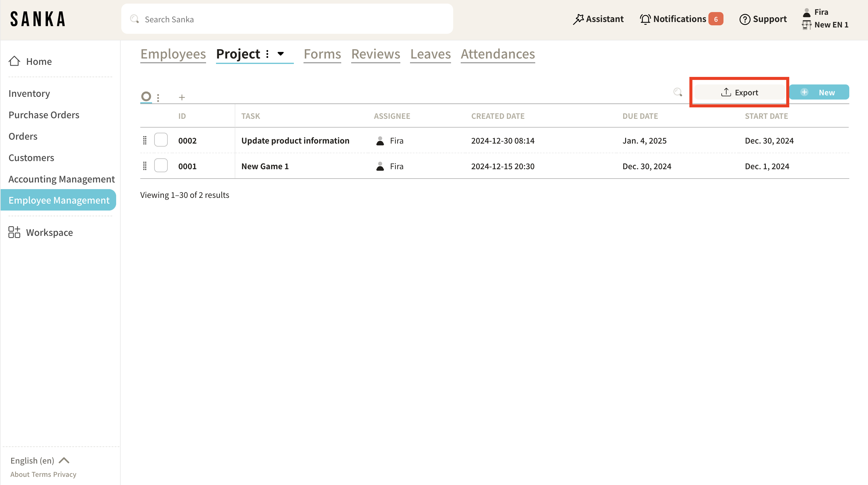868x485 pixels.
Task: Check the box for task 0001
Action: [161, 166]
